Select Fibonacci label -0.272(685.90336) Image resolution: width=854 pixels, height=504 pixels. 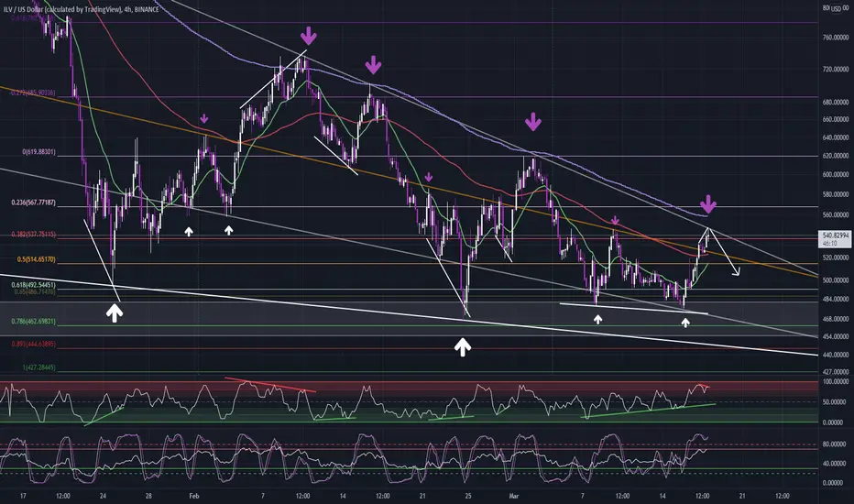coord(32,93)
